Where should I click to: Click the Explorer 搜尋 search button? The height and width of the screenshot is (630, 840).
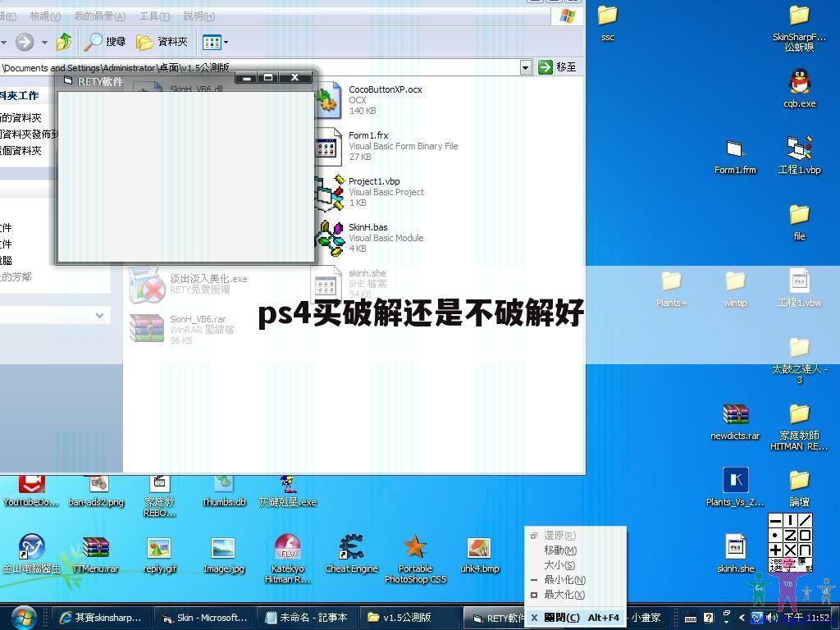coord(105,42)
